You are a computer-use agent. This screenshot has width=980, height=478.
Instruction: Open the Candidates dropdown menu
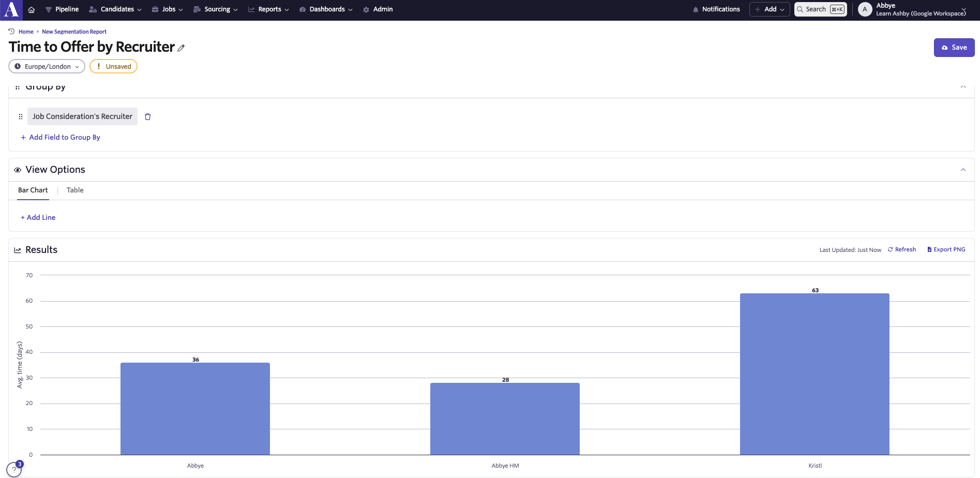pyautogui.click(x=115, y=9)
